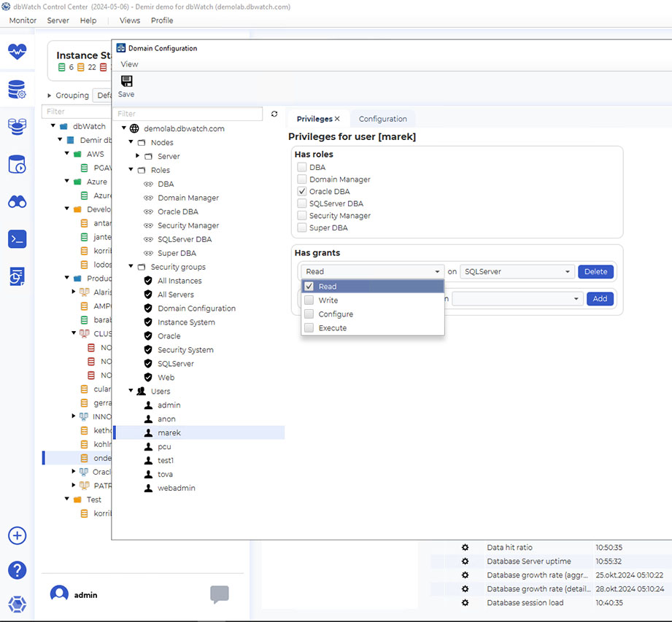
Task: Open the database settings sidebar icon
Action: 17,89
